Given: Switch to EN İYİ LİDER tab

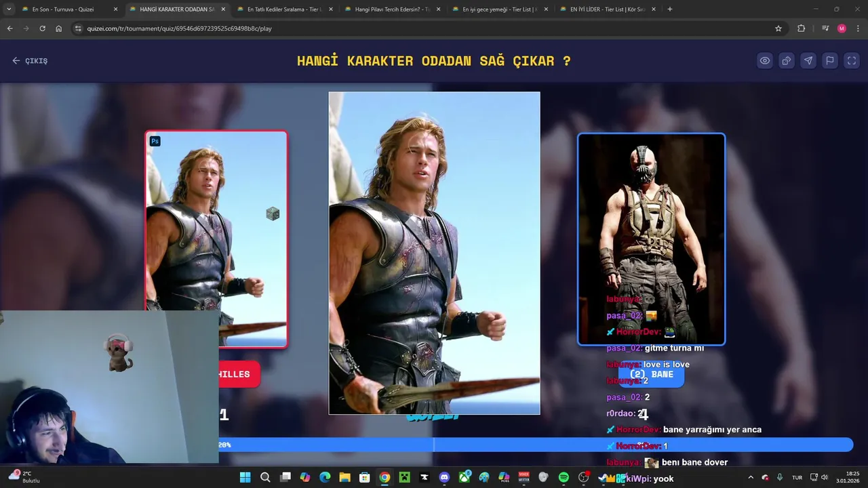Looking at the screenshot, I should (607, 9).
